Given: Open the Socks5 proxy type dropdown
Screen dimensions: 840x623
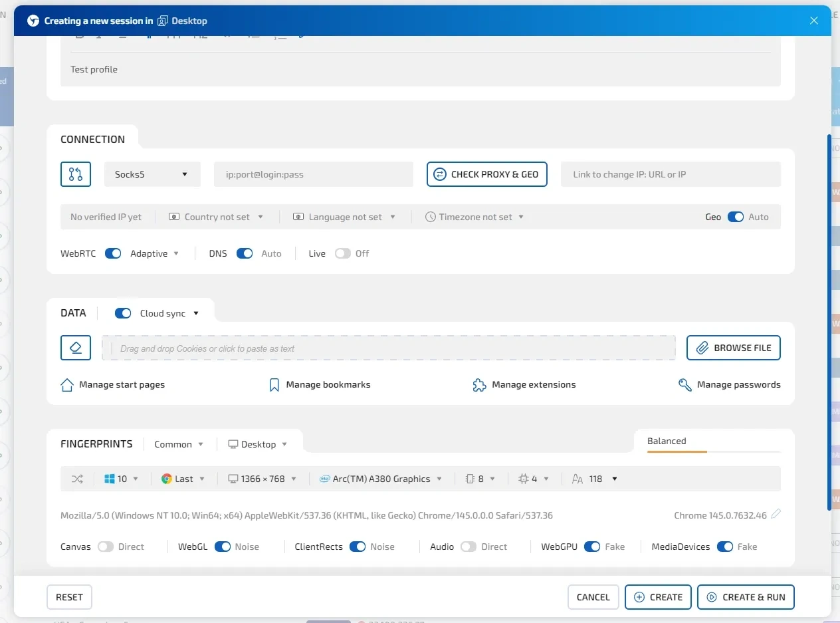Looking at the screenshot, I should coord(152,174).
